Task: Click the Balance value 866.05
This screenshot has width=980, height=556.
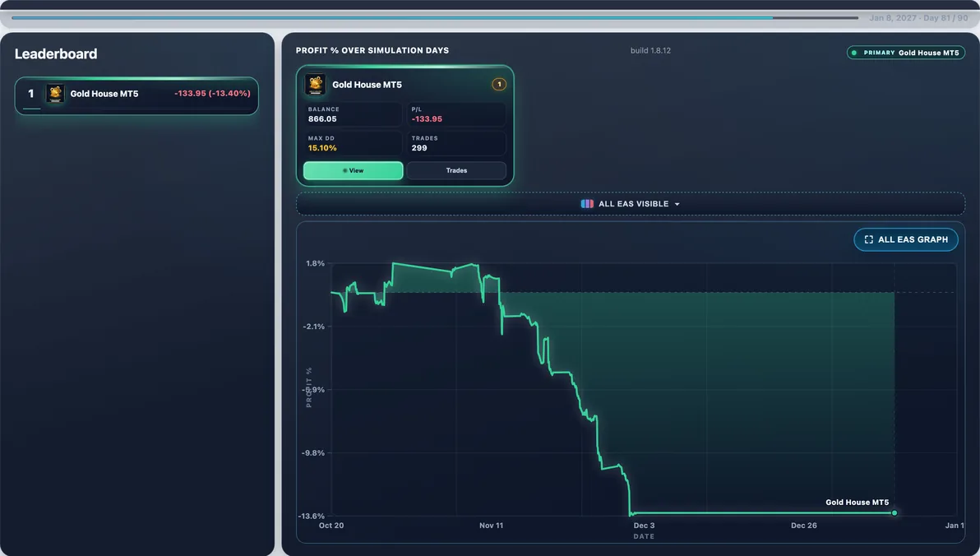Action: 322,118
